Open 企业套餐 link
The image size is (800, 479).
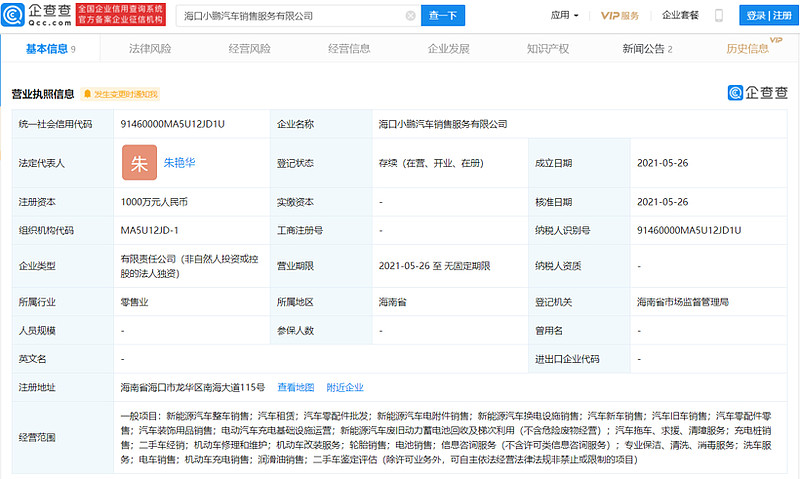tap(680, 15)
